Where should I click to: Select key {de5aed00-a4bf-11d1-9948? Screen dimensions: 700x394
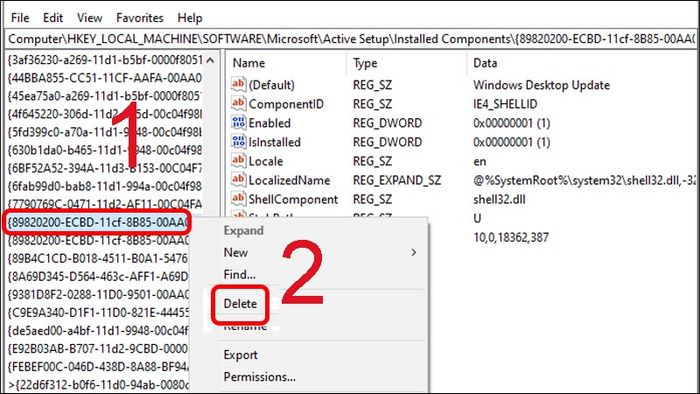click(x=98, y=331)
